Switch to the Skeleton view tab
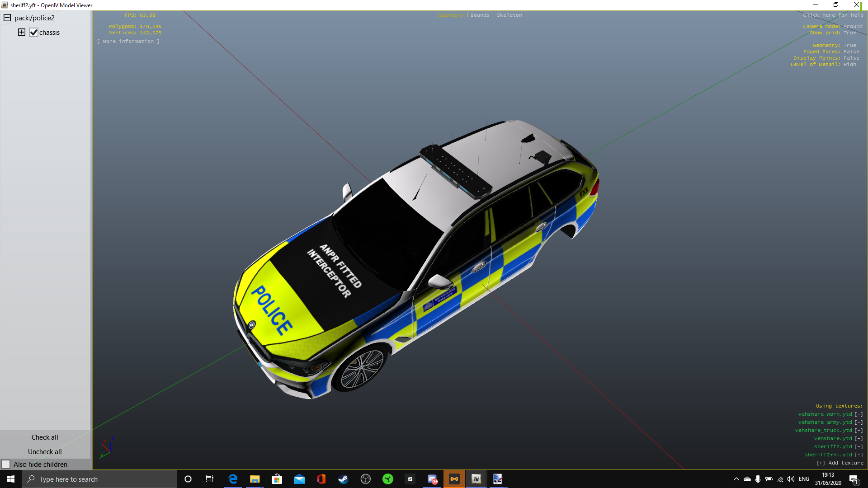 509,15
